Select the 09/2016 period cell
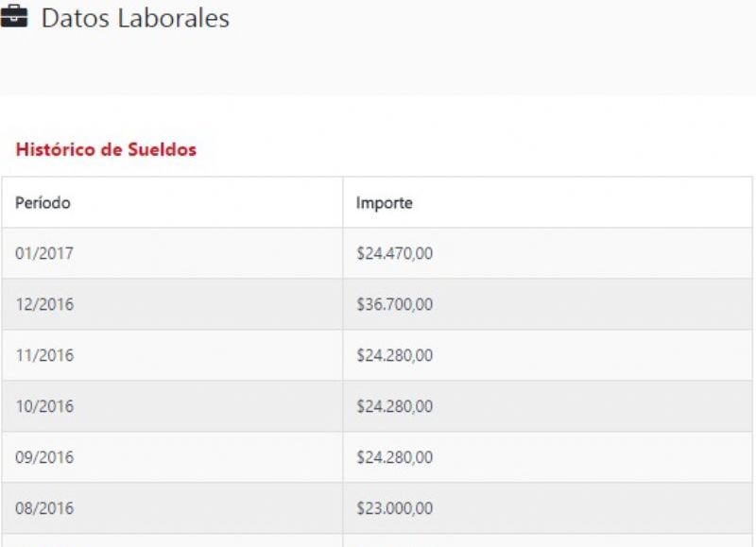The image size is (756, 547). point(172,457)
